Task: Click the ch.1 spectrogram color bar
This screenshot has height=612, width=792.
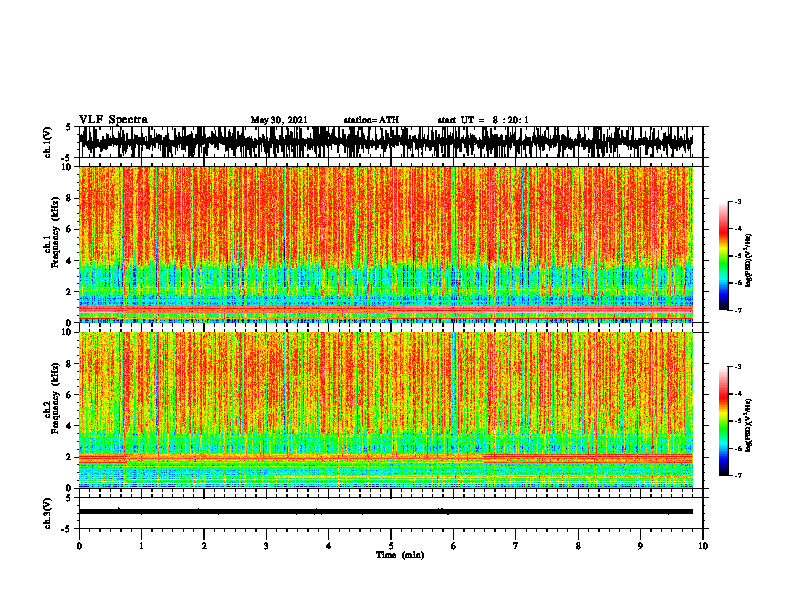Action: pyautogui.click(x=723, y=256)
